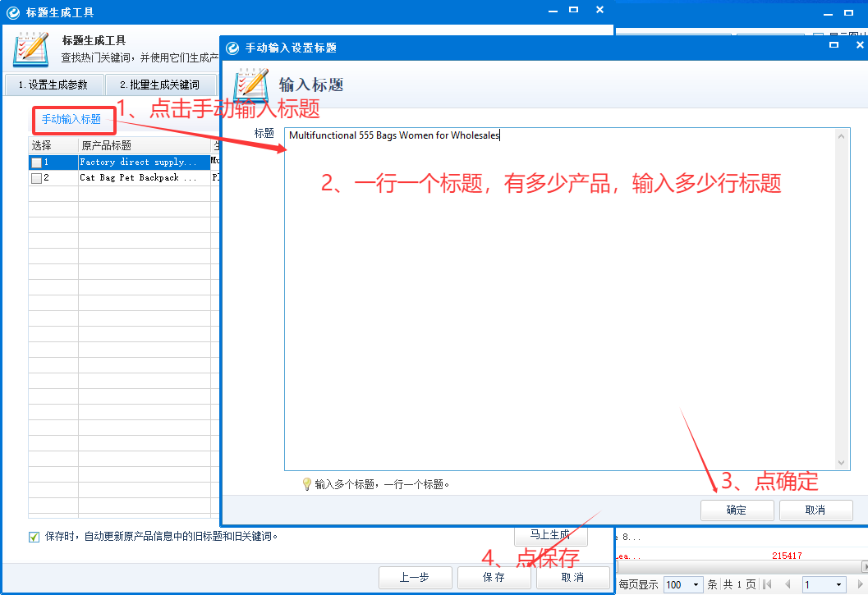Switch to 1.设置生成参数 tab

pos(53,85)
